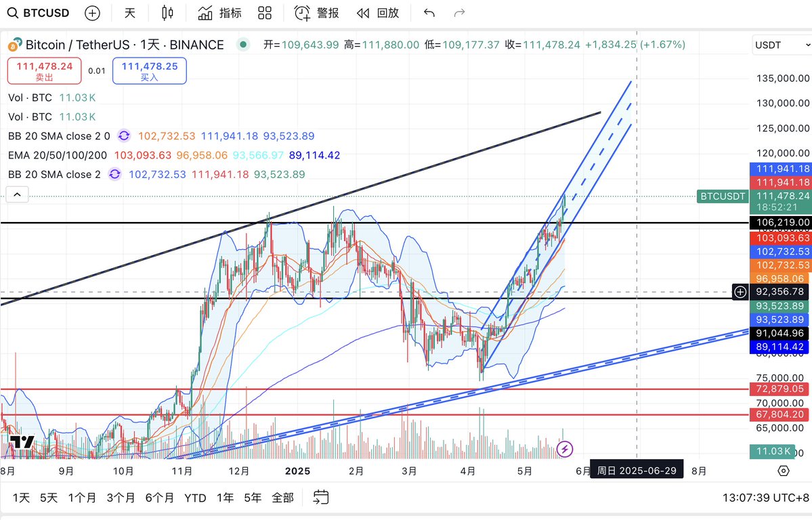The width and height of the screenshot is (812, 520).
Task: Select the EMA 20/50/100/200 legend
Action: pyautogui.click(x=58, y=155)
